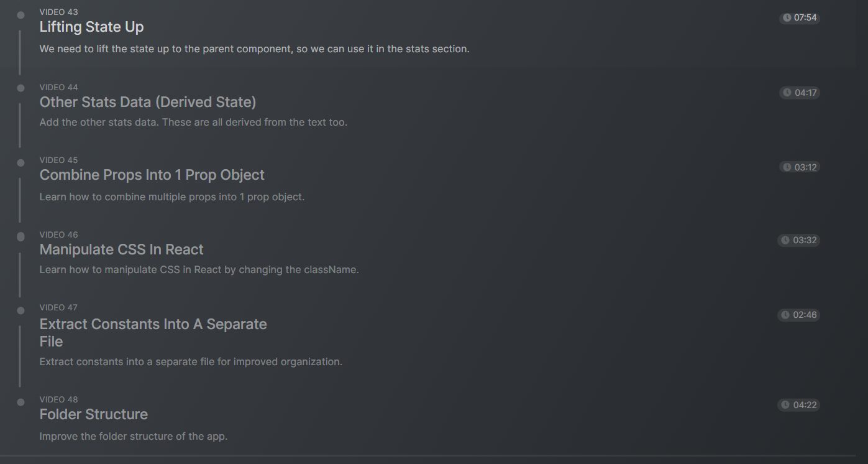Viewport: 868px width, 464px height.
Task: Select the timeline marker for Video 46
Action: tap(21, 237)
